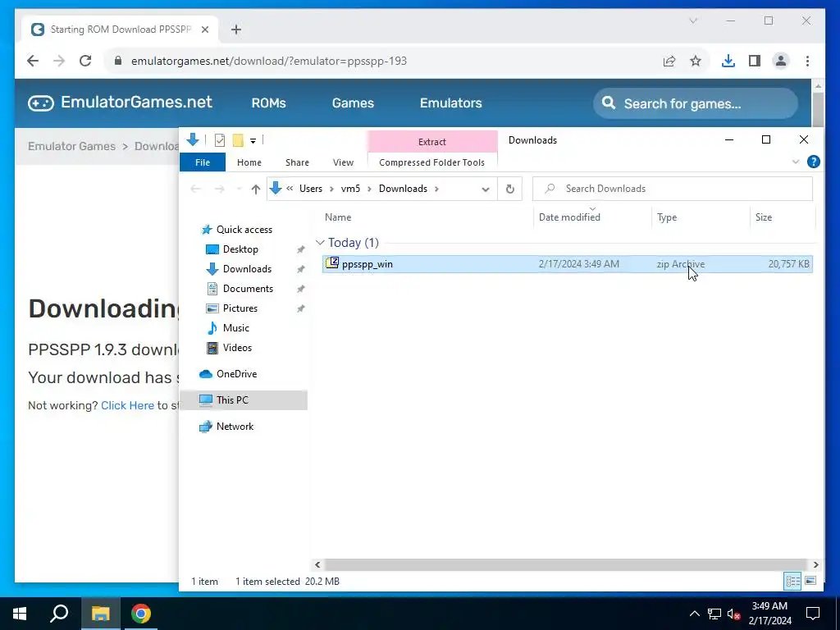840x630 pixels.
Task: Open the Games menu on website
Action: [353, 103]
